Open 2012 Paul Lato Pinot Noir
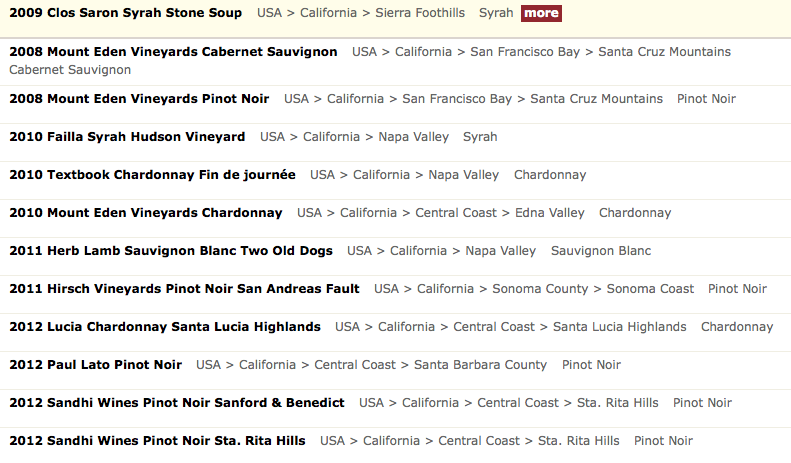Image resolution: width=791 pixels, height=463 pixels. pyautogui.click(x=95, y=365)
